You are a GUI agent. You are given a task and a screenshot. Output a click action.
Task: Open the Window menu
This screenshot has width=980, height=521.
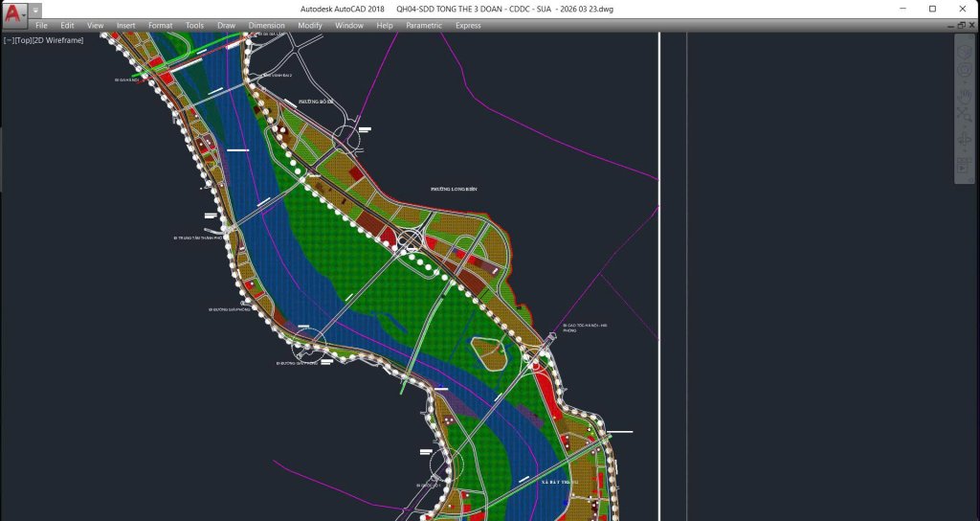(x=348, y=26)
